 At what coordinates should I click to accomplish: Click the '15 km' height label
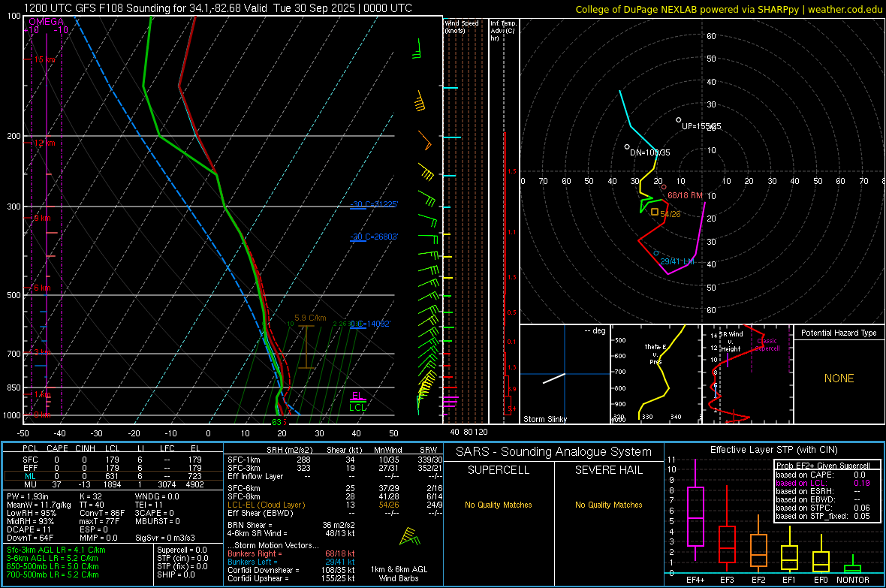click(44, 59)
